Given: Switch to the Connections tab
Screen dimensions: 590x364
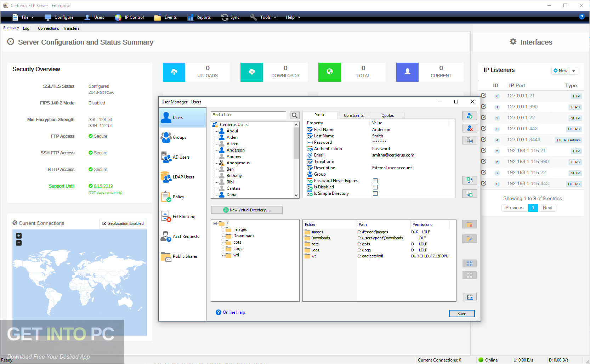Looking at the screenshot, I should pos(49,28).
